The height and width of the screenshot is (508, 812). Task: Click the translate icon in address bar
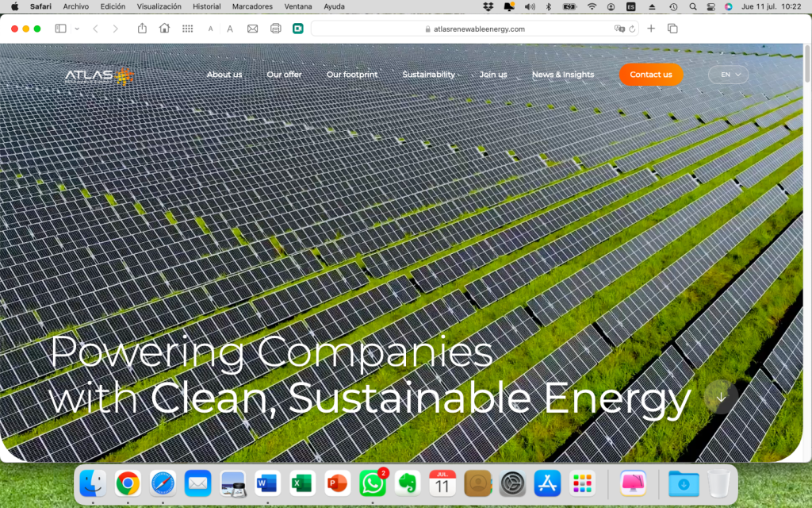click(x=619, y=29)
